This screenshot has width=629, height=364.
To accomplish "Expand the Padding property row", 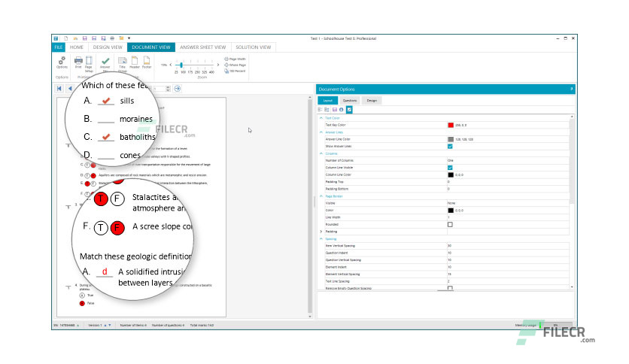I will pyautogui.click(x=321, y=232).
